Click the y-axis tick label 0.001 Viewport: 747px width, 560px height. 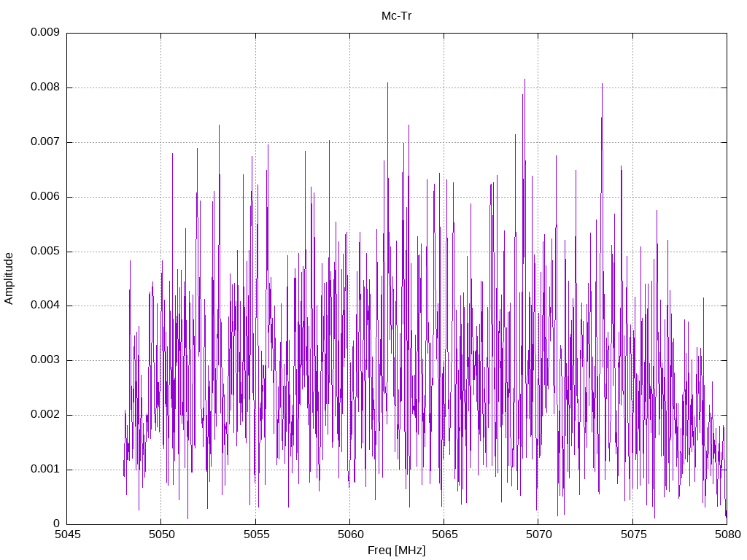(x=45, y=470)
